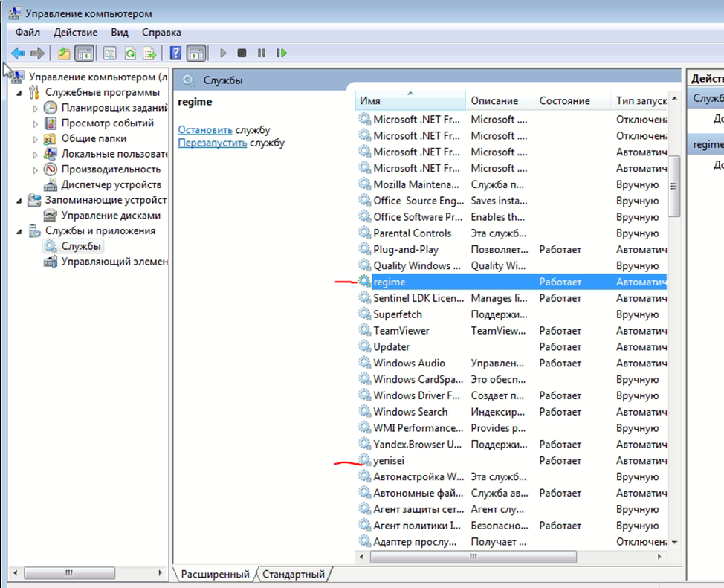Click the services list vertical scrollbar thumb
The height and width of the screenshot is (588, 724).
tap(674, 186)
